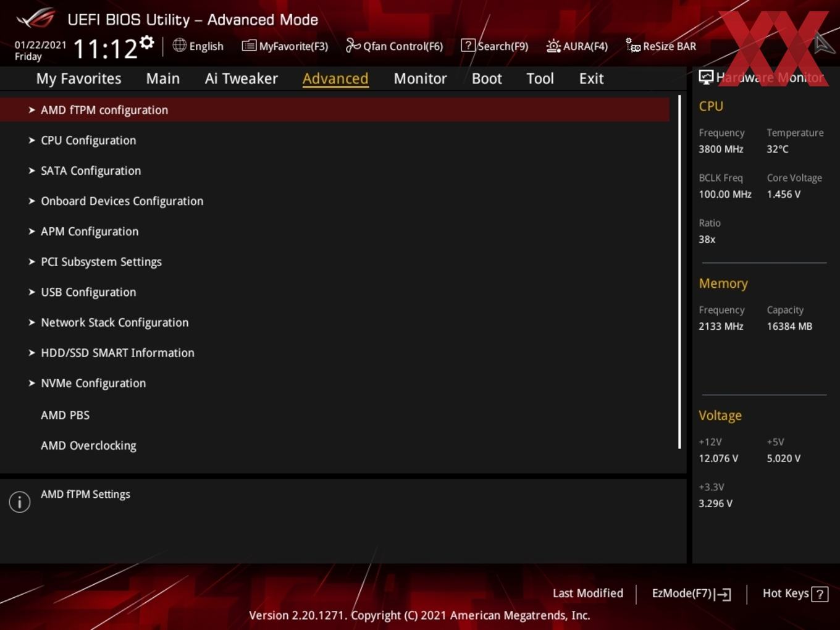
Task: Open USB Configuration label
Action: pyautogui.click(x=88, y=292)
